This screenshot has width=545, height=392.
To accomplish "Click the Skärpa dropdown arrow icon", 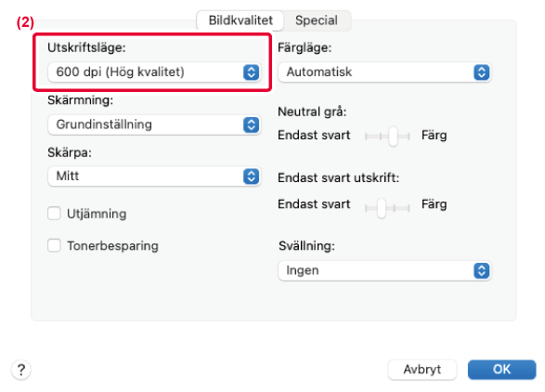I will [251, 176].
